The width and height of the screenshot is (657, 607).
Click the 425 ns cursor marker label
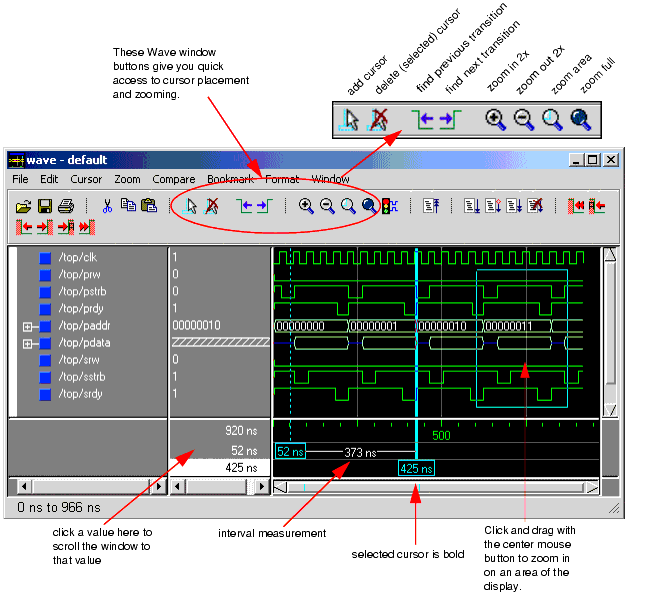point(415,468)
